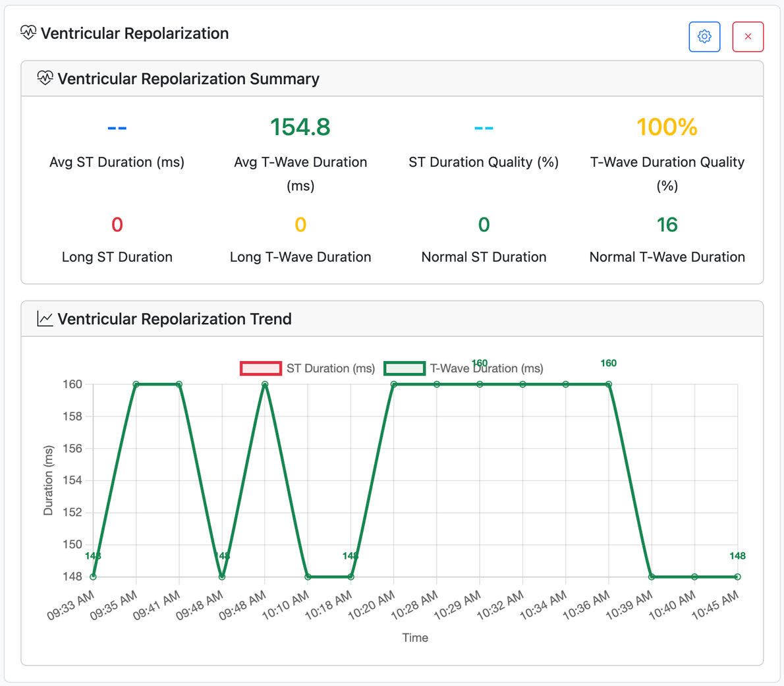Click the 10:45 AM x-axis label
The height and width of the screenshot is (686, 784).
pyautogui.click(x=715, y=605)
